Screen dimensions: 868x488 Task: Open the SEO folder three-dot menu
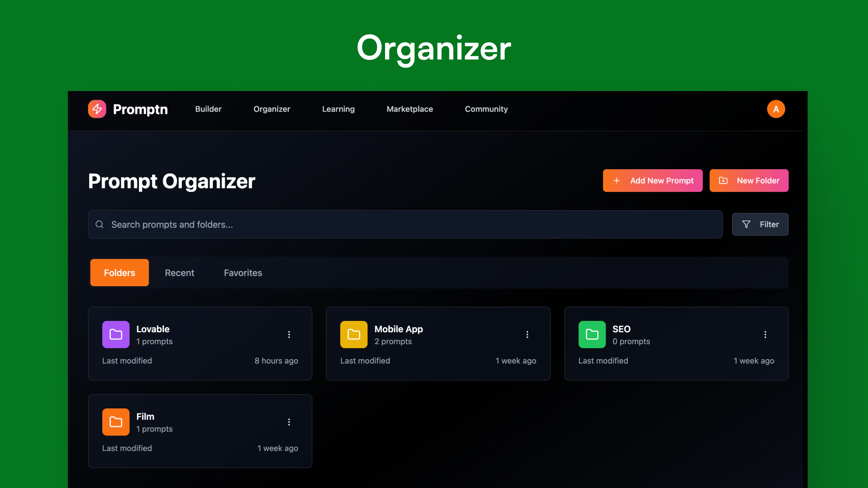click(765, 334)
